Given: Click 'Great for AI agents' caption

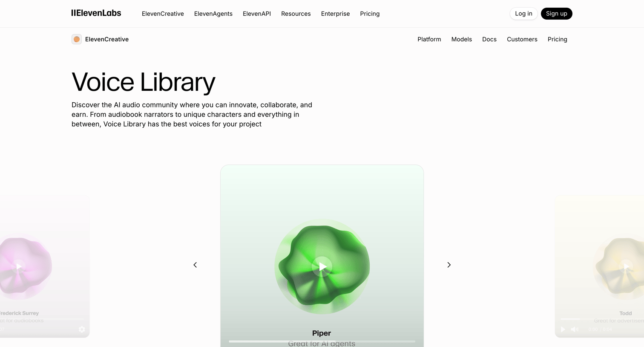Looking at the screenshot, I should (x=322, y=344).
